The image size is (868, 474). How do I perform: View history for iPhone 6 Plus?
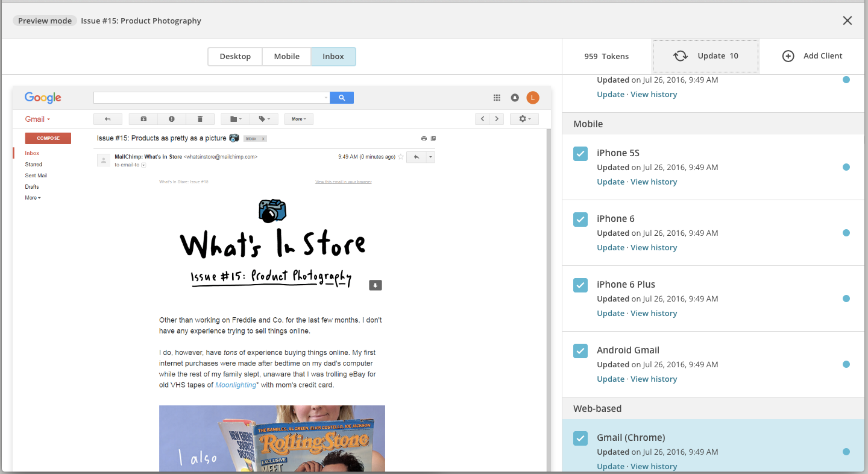pyautogui.click(x=653, y=312)
